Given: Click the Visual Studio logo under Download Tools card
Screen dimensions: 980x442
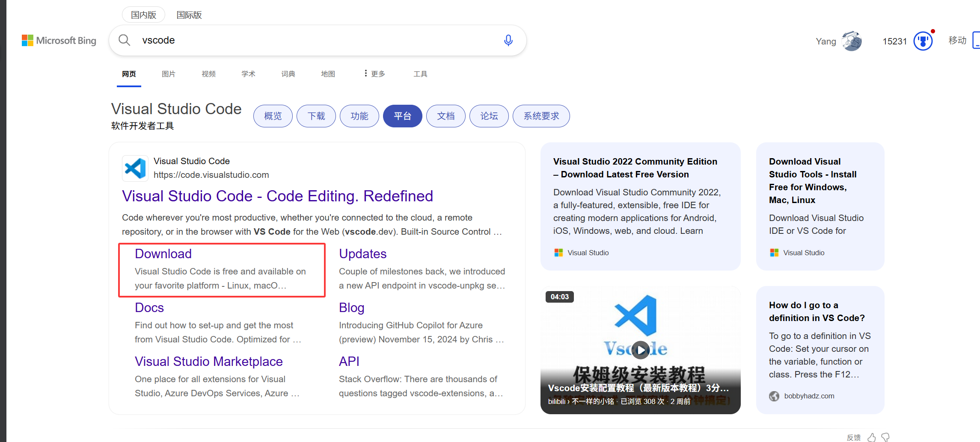Looking at the screenshot, I should click(774, 253).
